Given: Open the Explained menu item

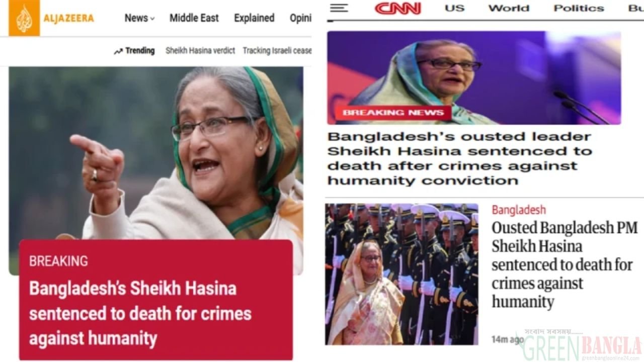Looking at the screenshot, I should point(254,18).
